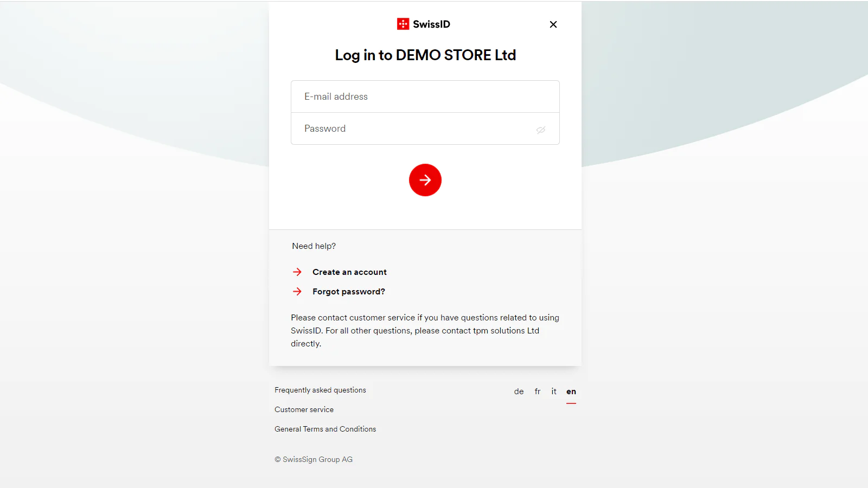
Task: Focus the Password field
Action: [425, 129]
